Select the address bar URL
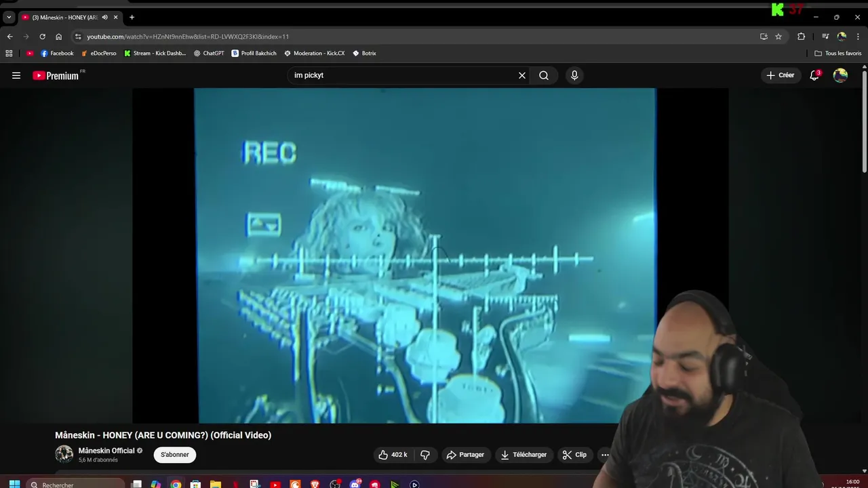This screenshot has width=868, height=488. click(x=188, y=37)
